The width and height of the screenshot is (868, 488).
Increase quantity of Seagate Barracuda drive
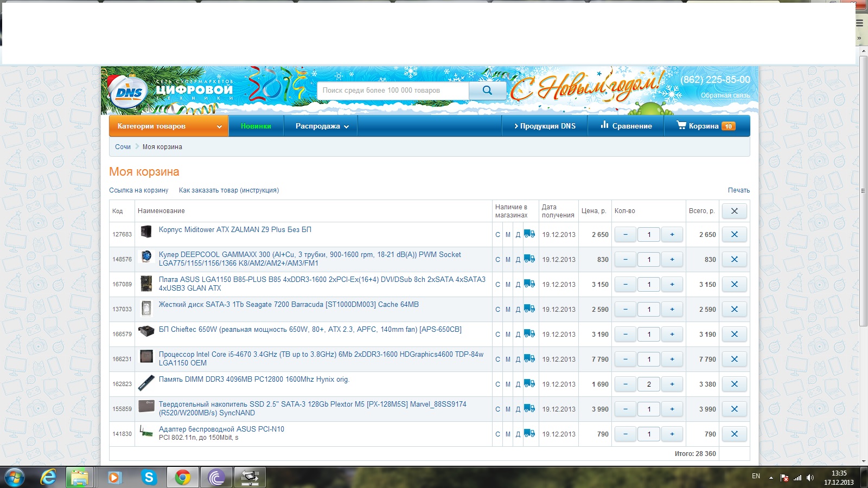(x=672, y=309)
